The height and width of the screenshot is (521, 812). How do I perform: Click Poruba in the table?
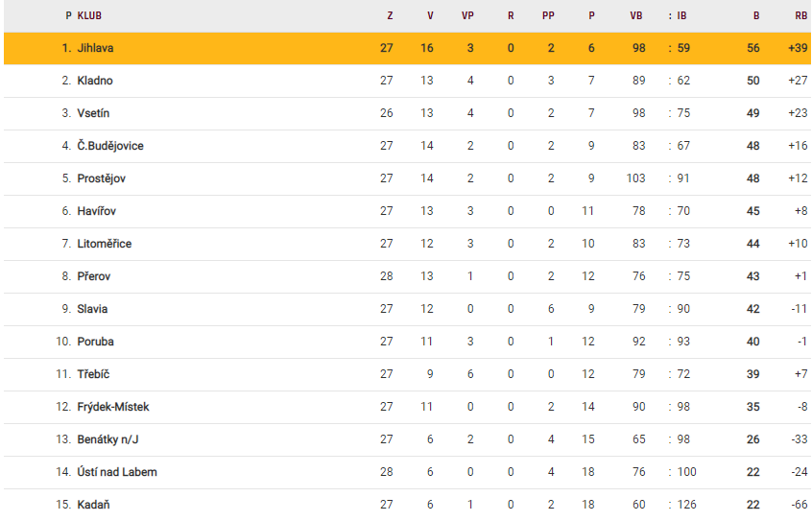pos(95,342)
